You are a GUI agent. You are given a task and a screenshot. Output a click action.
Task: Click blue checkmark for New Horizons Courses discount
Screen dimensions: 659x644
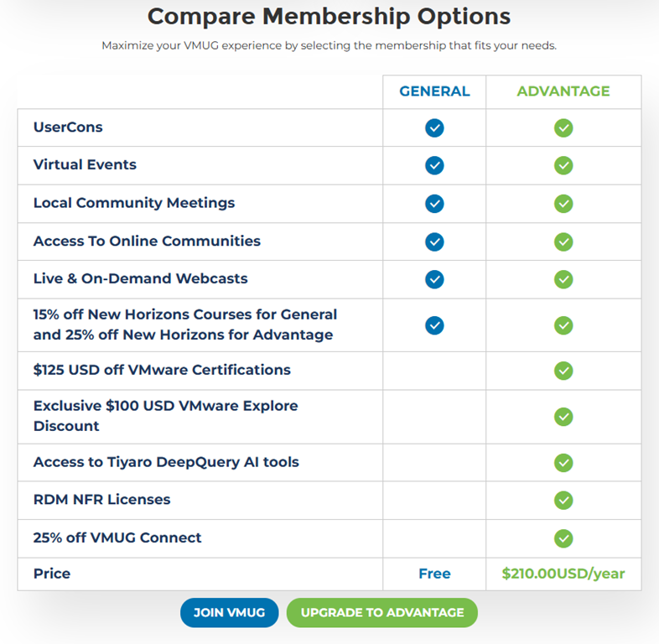point(434,325)
